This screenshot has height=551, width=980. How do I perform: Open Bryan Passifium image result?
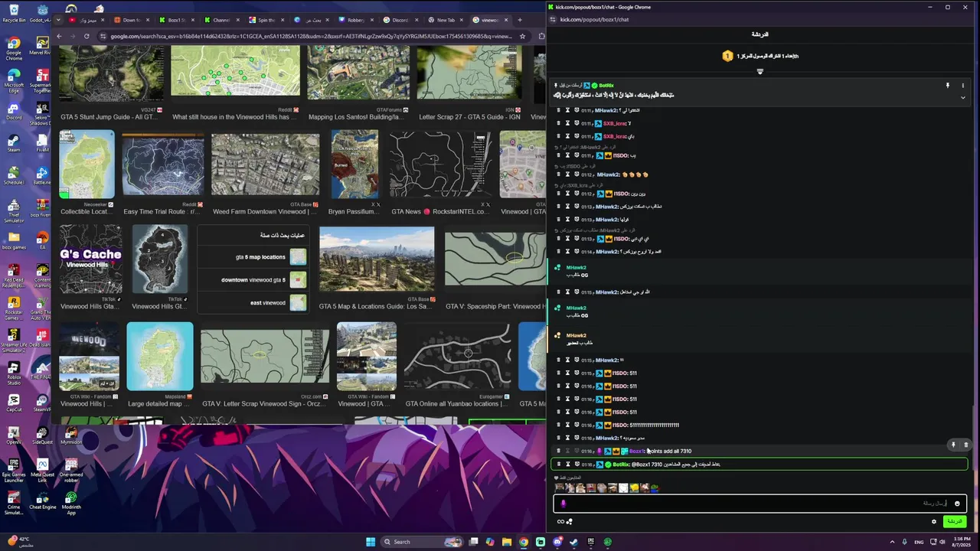tap(354, 165)
